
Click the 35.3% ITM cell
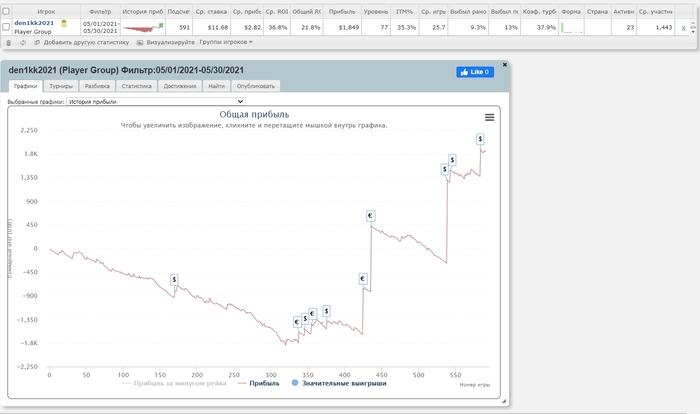(407, 28)
